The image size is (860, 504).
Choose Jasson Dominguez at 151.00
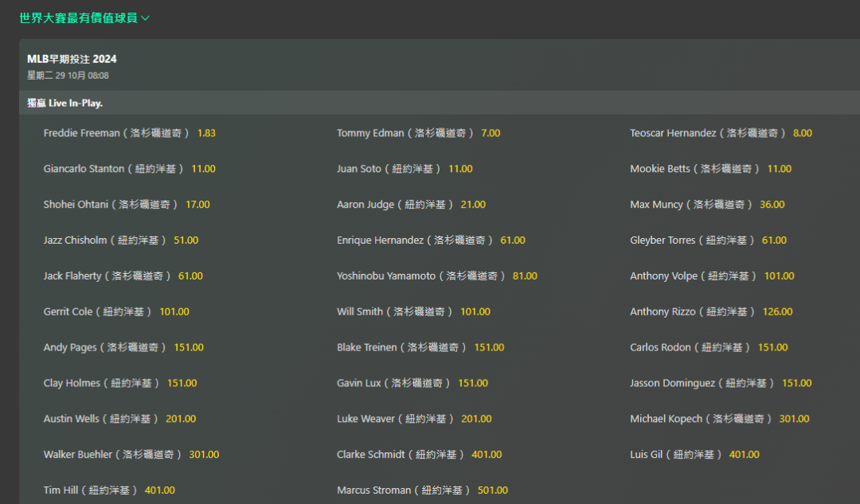pyautogui.click(x=721, y=382)
